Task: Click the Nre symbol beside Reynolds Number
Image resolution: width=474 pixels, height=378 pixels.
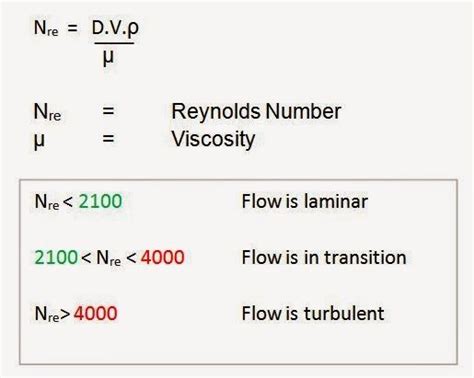Action: point(47,112)
